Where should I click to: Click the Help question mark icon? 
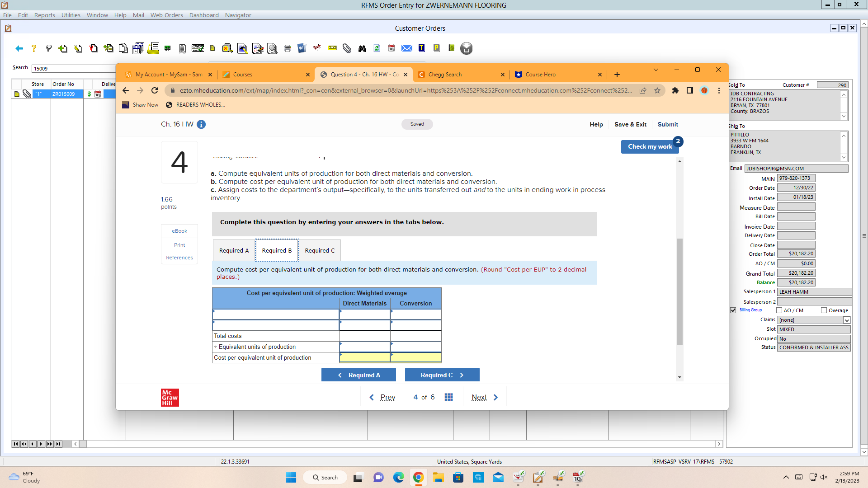pos(33,48)
